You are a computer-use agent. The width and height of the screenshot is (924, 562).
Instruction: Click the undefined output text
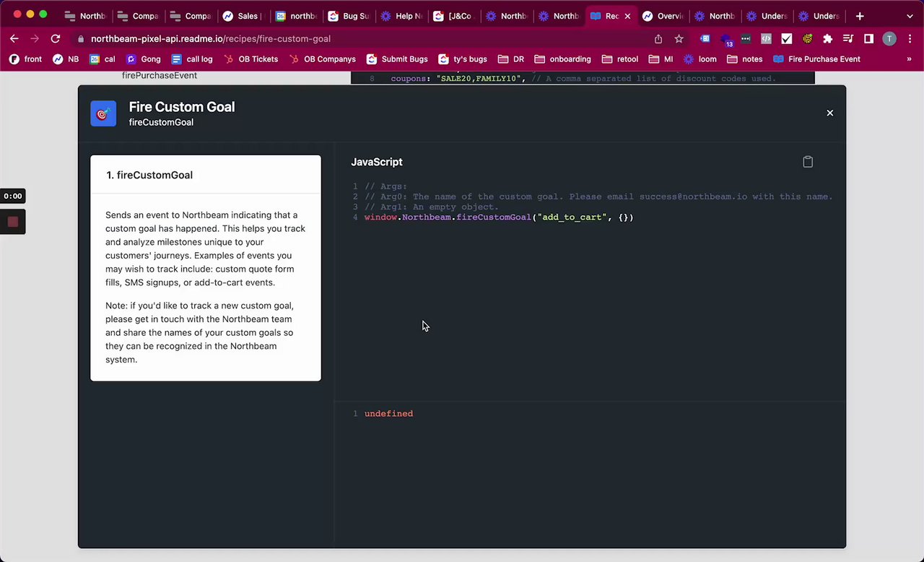pyautogui.click(x=388, y=414)
